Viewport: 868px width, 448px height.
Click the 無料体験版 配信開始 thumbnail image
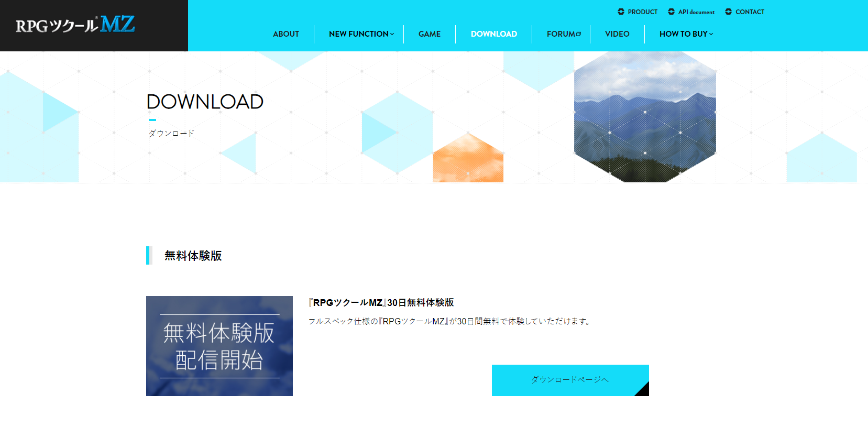coord(219,346)
